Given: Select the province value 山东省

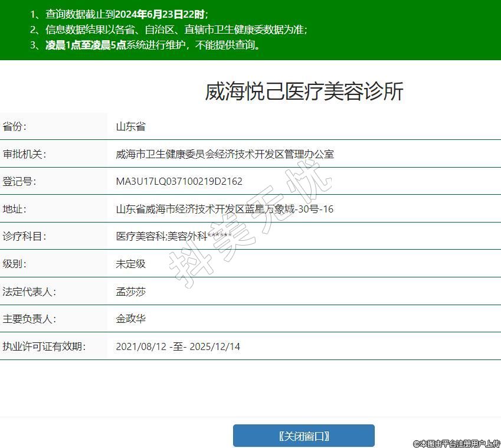Looking at the screenshot, I should click(130, 126).
